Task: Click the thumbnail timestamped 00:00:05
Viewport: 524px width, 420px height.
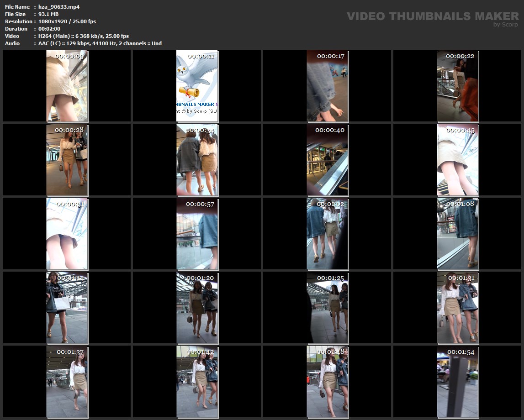Action: [67, 86]
